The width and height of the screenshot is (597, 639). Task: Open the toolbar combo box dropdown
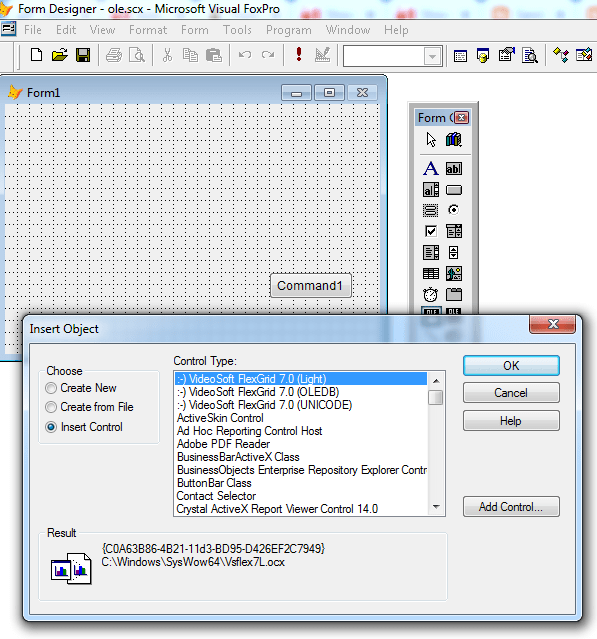432,56
